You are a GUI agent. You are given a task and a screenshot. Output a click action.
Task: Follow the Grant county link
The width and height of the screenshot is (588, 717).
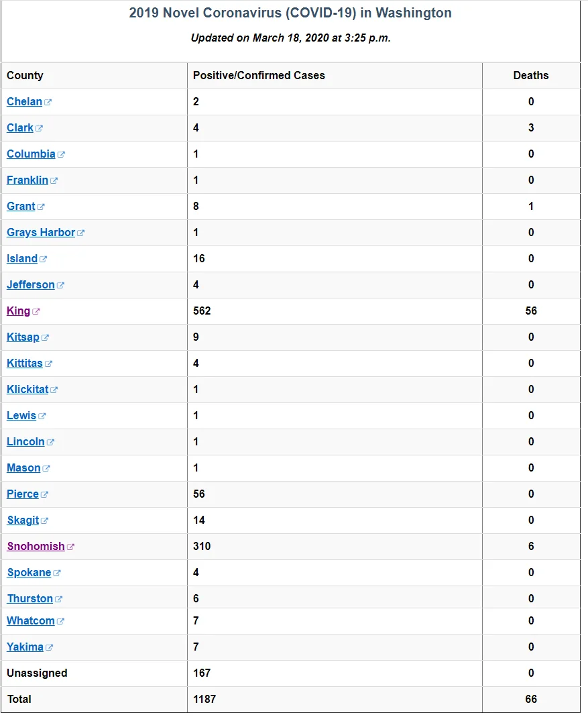pyautogui.click(x=21, y=206)
